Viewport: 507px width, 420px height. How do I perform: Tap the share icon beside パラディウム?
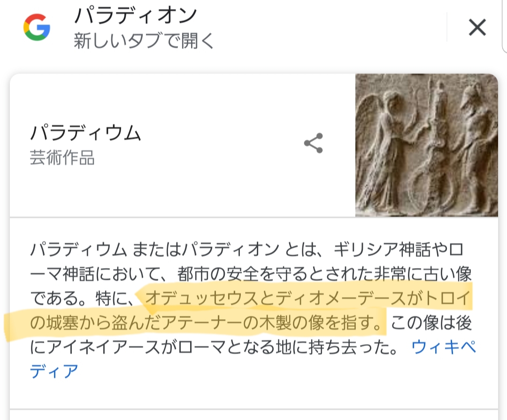tap(313, 143)
